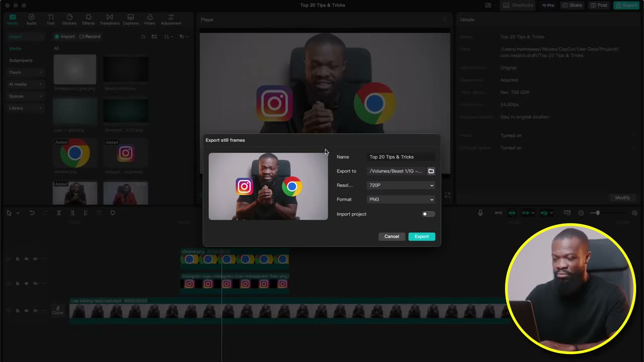Click the Pro badge in title bar

pos(548,5)
